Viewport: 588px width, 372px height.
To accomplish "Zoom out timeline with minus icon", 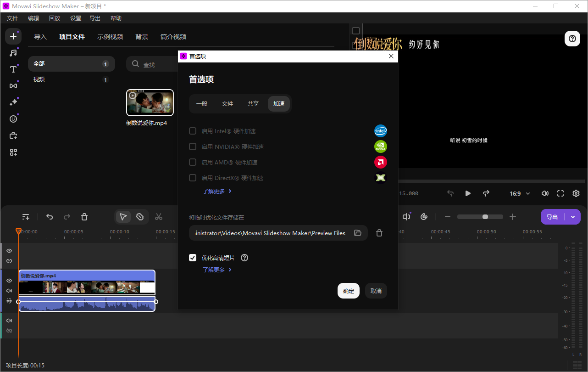I will [x=448, y=217].
